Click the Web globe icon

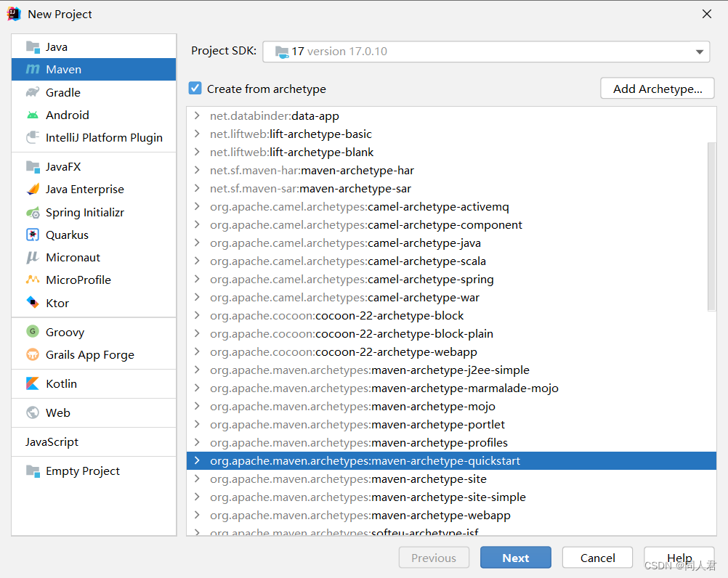(x=33, y=412)
